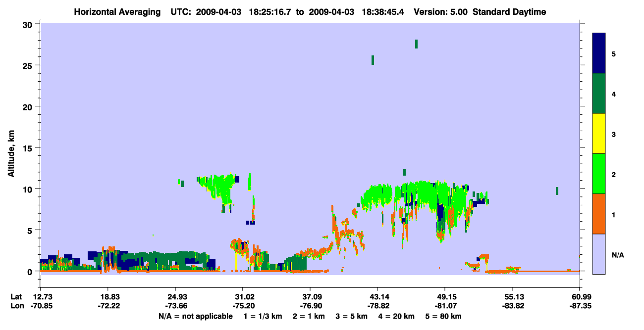This screenshot has width=644, height=330.
Task: Click the orange color bar segment labeled 1
Action: point(599,214)
